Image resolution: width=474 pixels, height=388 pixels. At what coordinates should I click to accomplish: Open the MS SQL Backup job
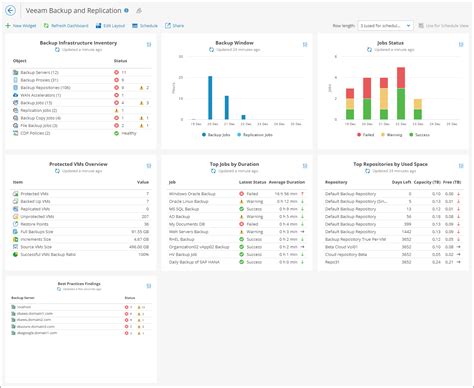point(184,209)
